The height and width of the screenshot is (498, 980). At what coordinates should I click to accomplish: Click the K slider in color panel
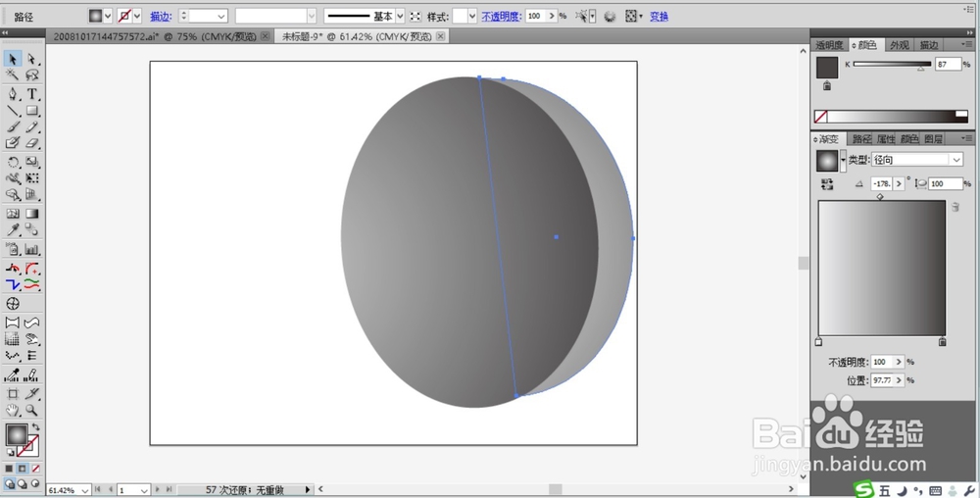coord(892,64)
